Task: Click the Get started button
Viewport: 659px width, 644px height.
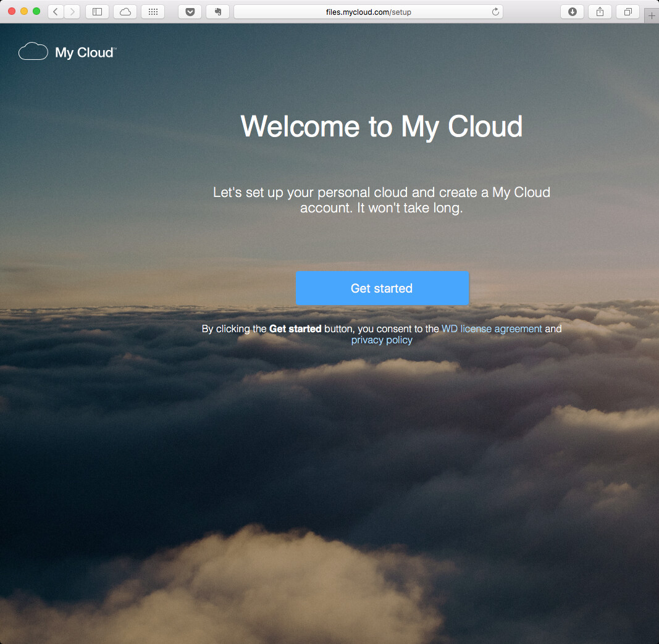Action: (382, 288)
